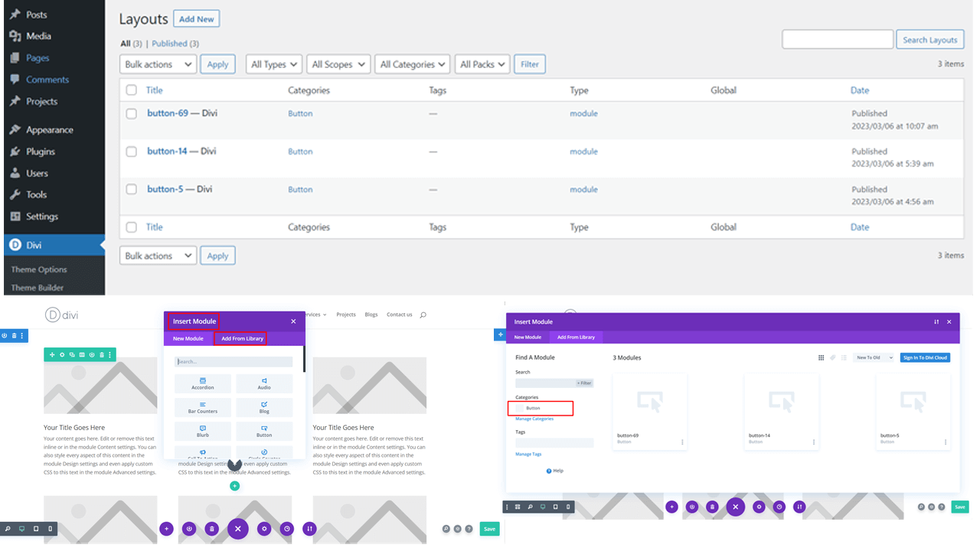The width and height of the screenshot is (980, 551).
Task: Click the Search Layouts text field
Action: click(x=838, y=40)
